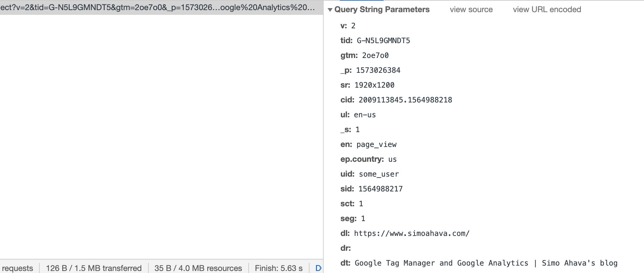Viewport: 644px width, 273px height.
Task: Select the ul language value en-us
Action: tap(365, 115)
